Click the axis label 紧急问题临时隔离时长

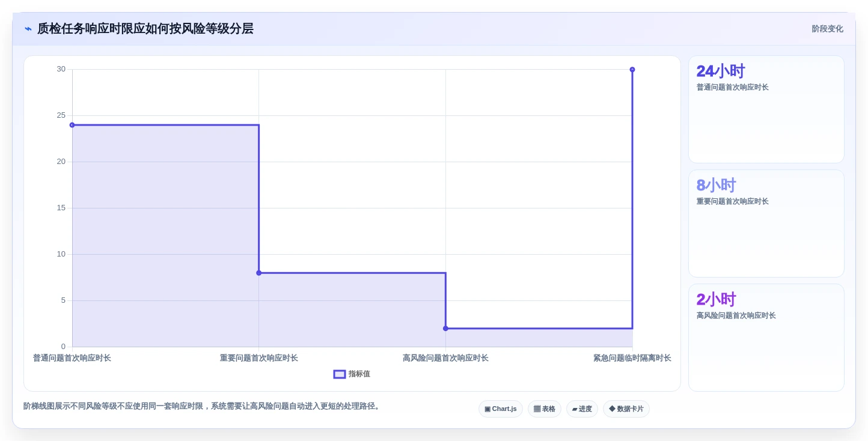632,358
